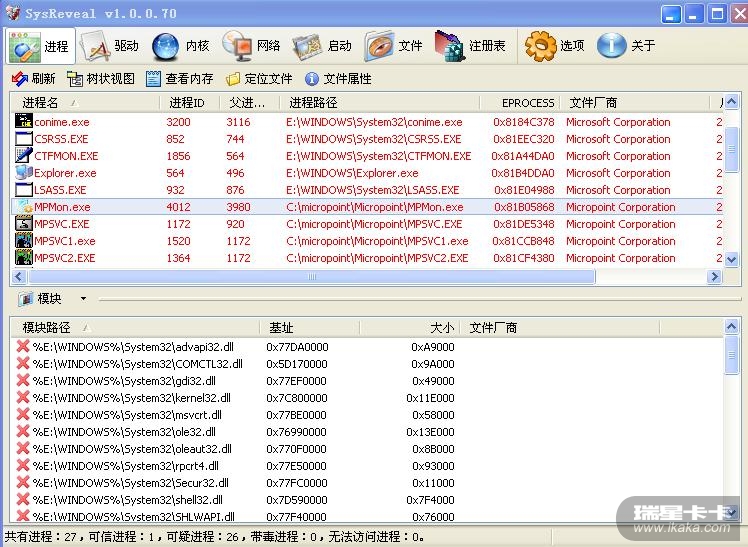Expand the 模块 dropdown arrow

pos(83,299)
